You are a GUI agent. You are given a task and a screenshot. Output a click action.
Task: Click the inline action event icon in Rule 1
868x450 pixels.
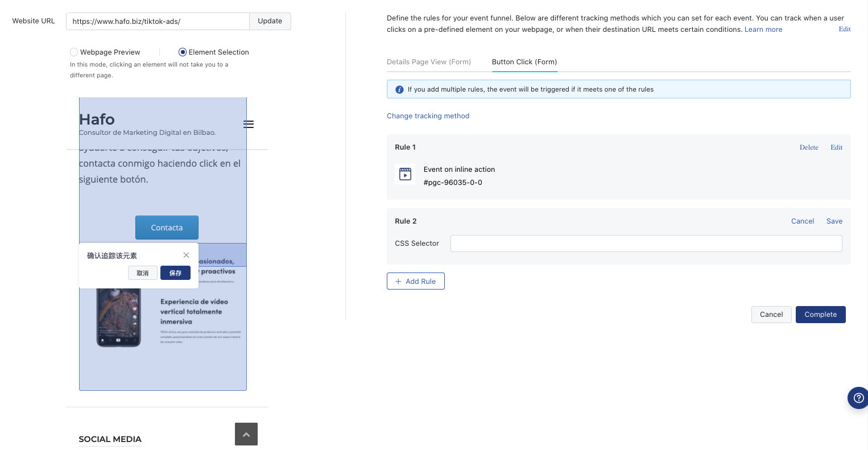(405, 174)
